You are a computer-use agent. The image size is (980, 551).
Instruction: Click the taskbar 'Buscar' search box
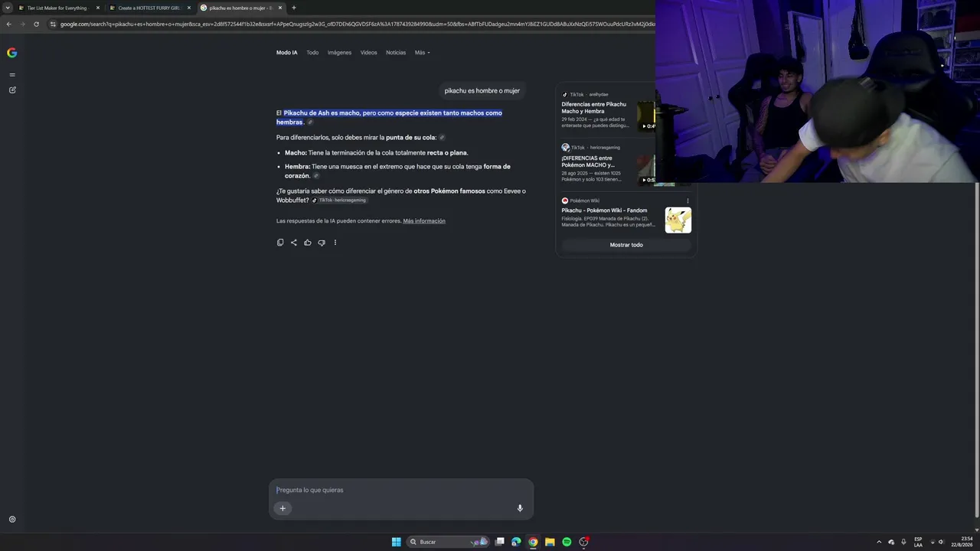click(x=448, y=542)
